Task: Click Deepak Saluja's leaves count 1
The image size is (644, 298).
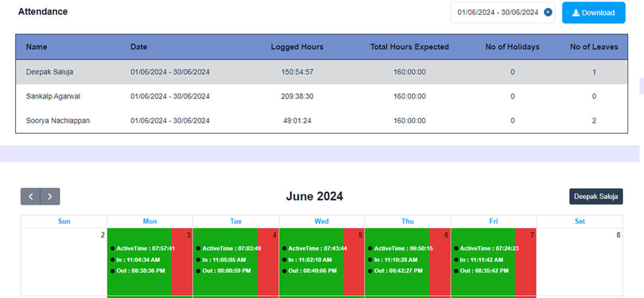Action: (x=594, y=72)
